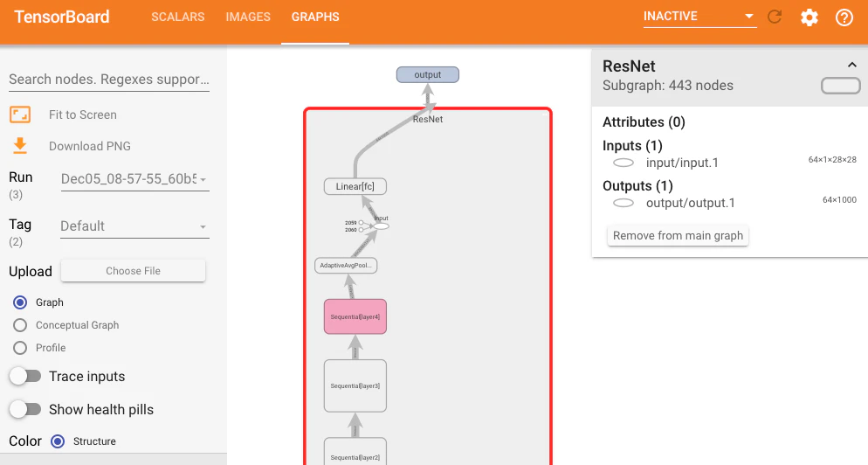Viewport: 868px width, 465px height.
Task: Click the Download PNG arrow icon
Action: click(x=20, y=146)
